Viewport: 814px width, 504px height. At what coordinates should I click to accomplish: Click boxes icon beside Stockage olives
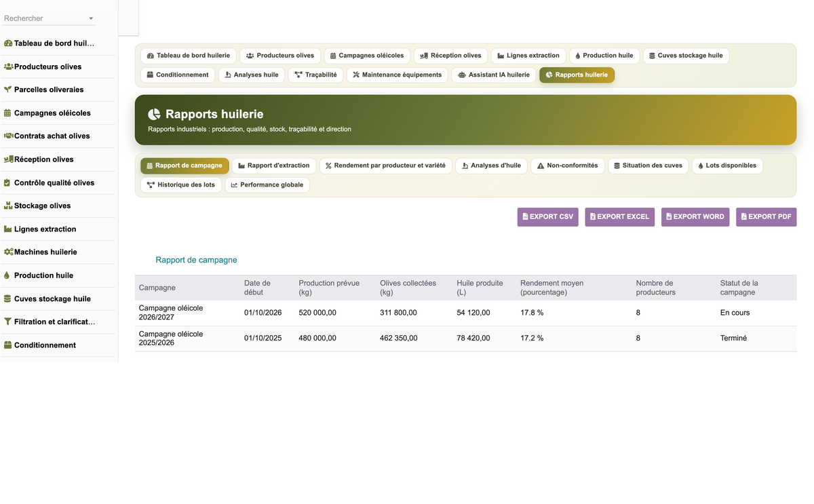pos(8,206)
